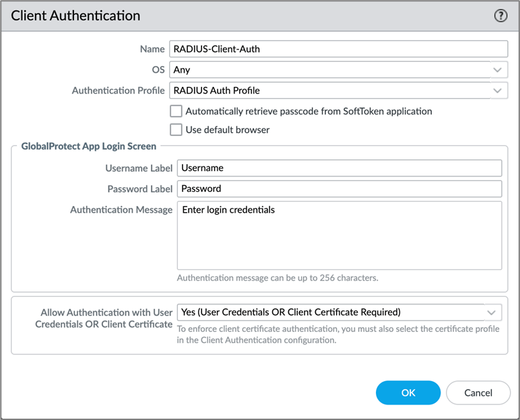
Task: Tick the Use default browser checkbox
Action: pyautogui.click(x=176, y=129)
